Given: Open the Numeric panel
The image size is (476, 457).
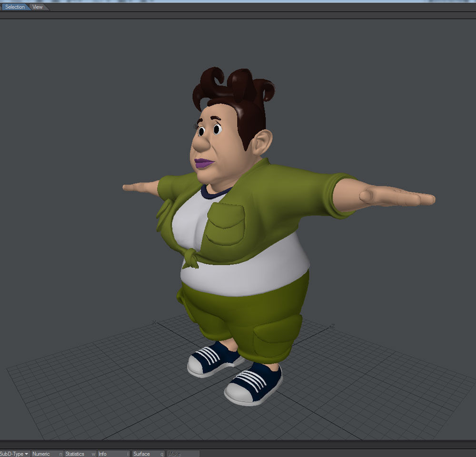Looking at the screenshot, I should tap(47, 454).
